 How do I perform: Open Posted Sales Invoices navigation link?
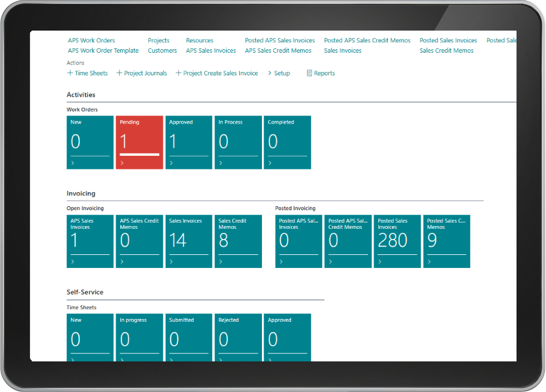click(x=448, y=40)
